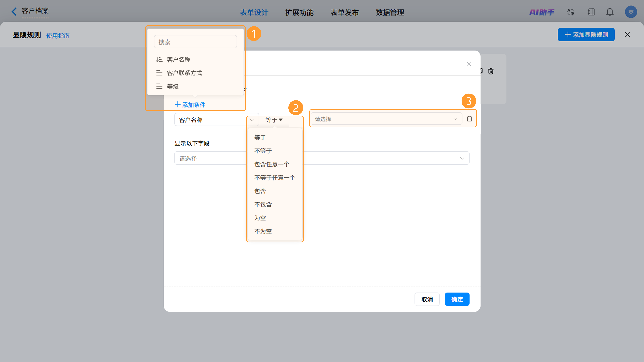Select the 客户名称 icon in field list

click(159, 60)
